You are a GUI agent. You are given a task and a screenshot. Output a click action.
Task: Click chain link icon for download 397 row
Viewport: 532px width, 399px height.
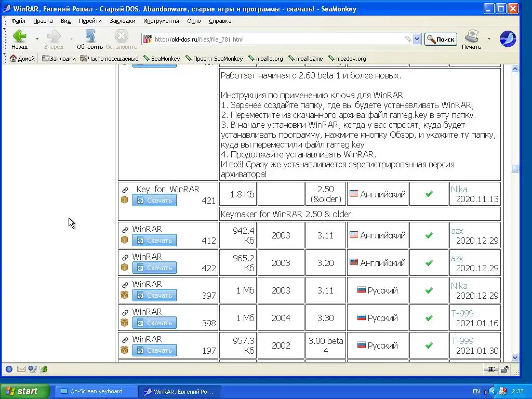pyautogui.click(x=125, y=285)
